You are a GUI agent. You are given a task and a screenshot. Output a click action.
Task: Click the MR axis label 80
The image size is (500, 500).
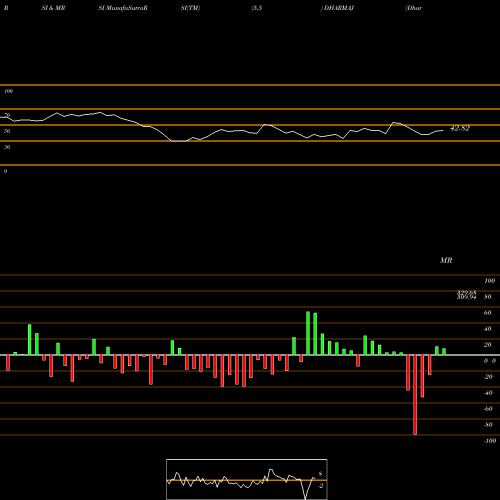(x=487, y=296)
